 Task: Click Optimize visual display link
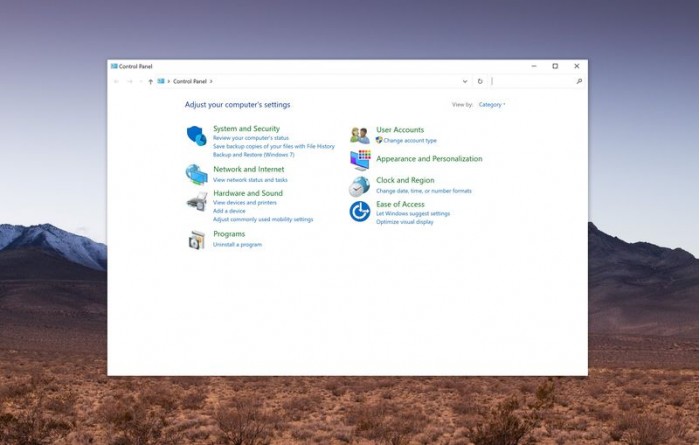404,222
